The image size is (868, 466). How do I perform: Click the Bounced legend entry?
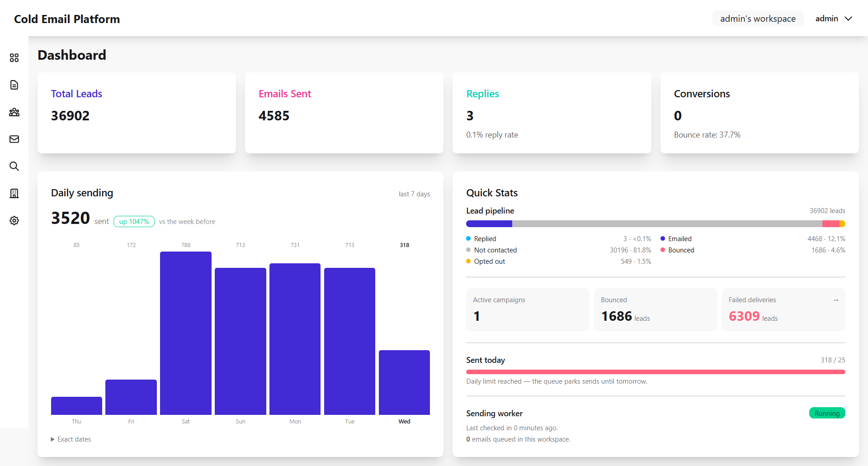pos(753,250)
